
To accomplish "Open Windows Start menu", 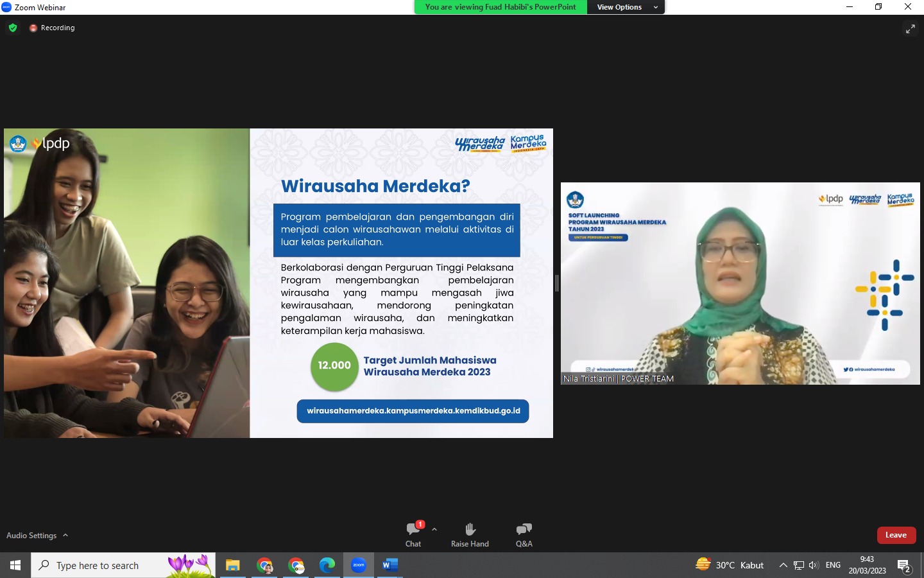I will click(x=15, y=565).
